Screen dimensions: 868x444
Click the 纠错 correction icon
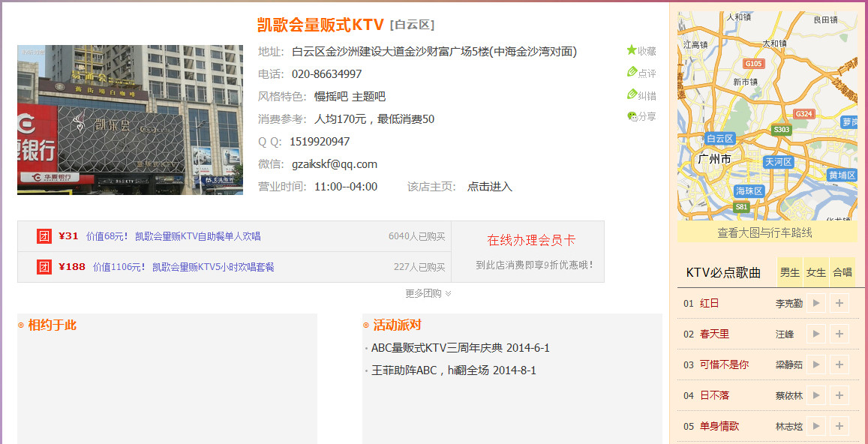pyautogui.click(x=632, y=94)
